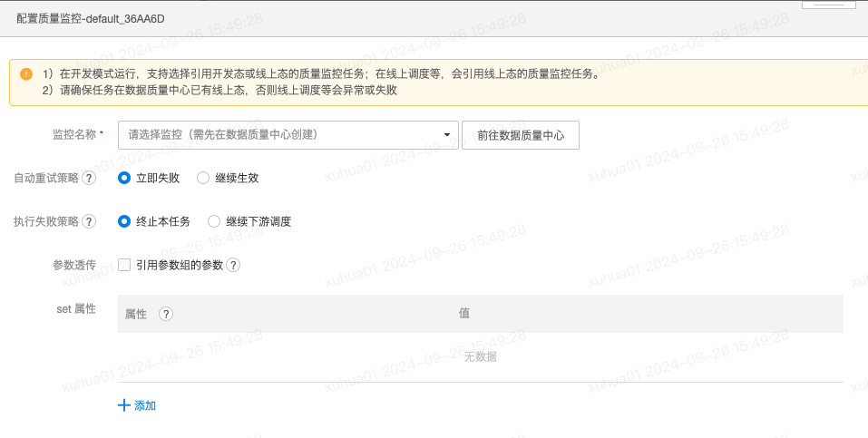The width and height of the screenshot is (868, 438).
Task: Open help icon next to 执行失败策略
Action: (89, 221)
